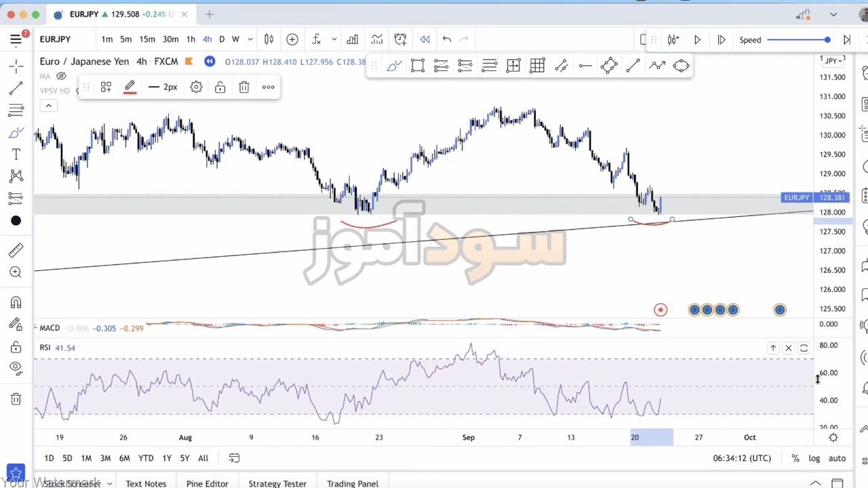Jump to real-time in replay toolbar

(847, 40)
